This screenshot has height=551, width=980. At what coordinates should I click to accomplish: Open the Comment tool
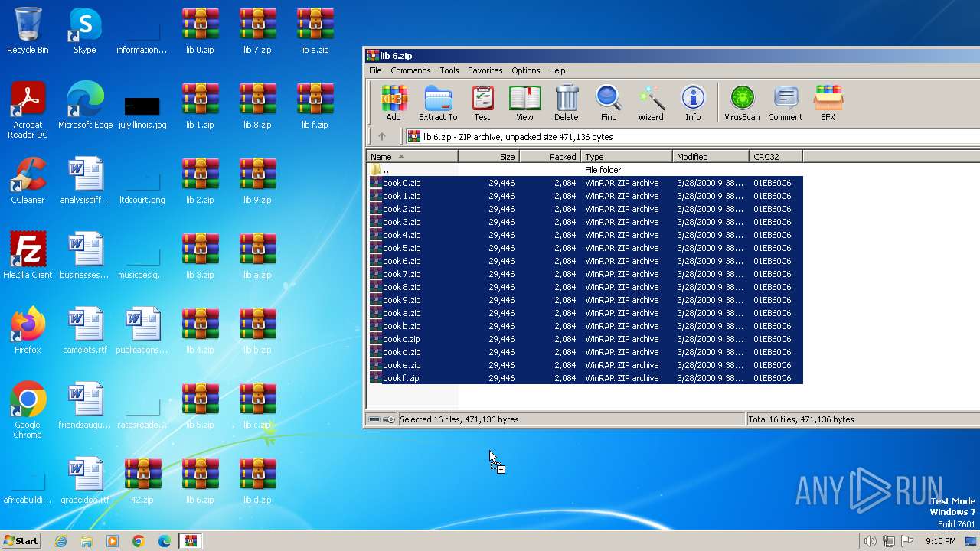pyautogui.click(x=786, y=103)
